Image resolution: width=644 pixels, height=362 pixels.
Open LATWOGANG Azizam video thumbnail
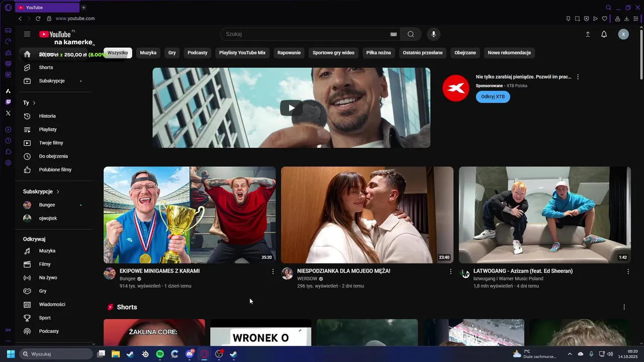545,215
